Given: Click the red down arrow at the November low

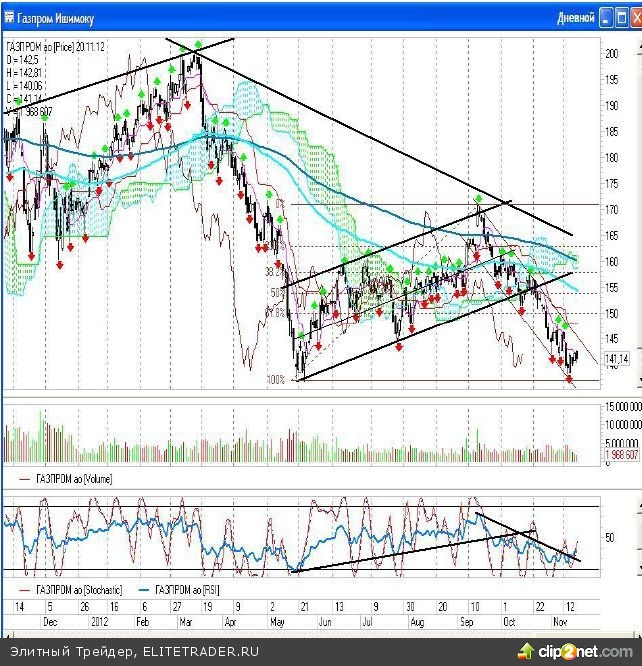Looking at the screenshot, I should [570, 378].
